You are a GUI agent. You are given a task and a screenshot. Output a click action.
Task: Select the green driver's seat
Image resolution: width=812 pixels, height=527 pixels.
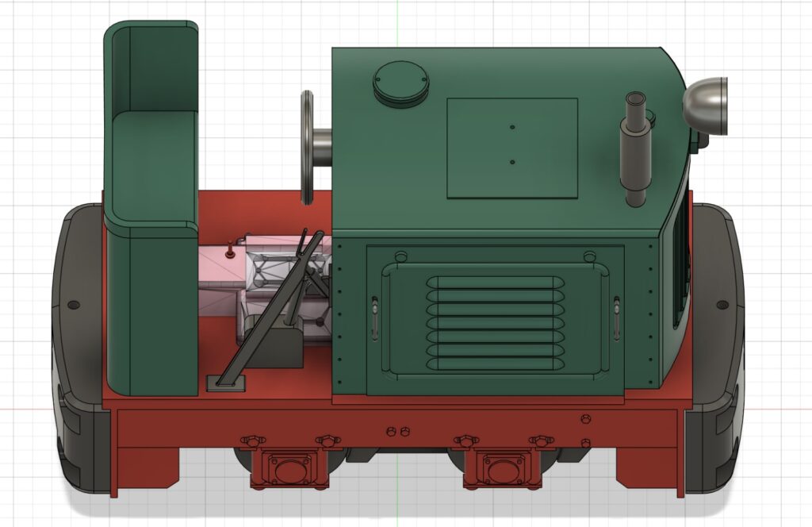[151, 208]
